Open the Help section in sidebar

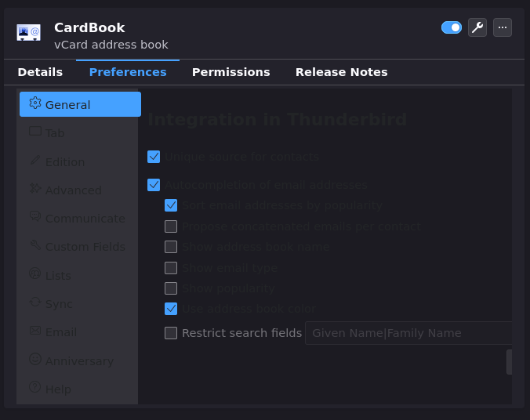point(58,389)
